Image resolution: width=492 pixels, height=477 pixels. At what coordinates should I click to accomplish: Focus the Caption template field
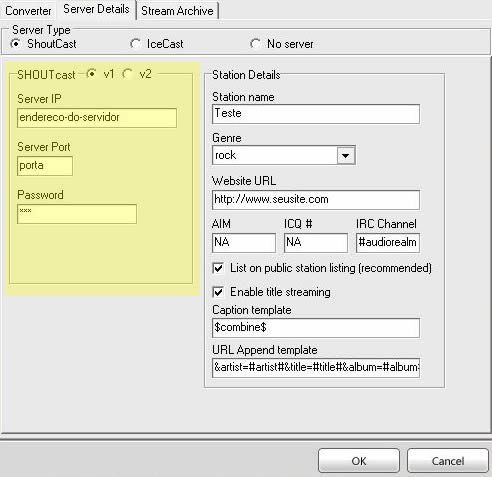(316, 328)
